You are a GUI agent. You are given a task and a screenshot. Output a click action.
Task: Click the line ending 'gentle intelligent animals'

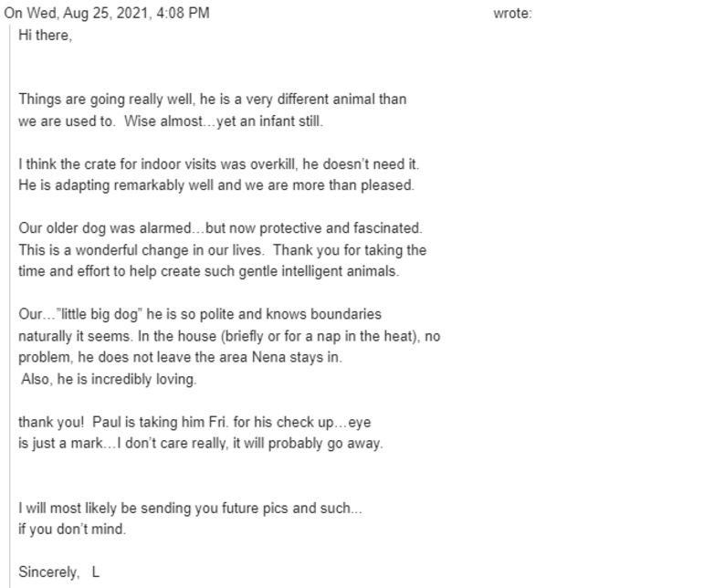[208, 271]
